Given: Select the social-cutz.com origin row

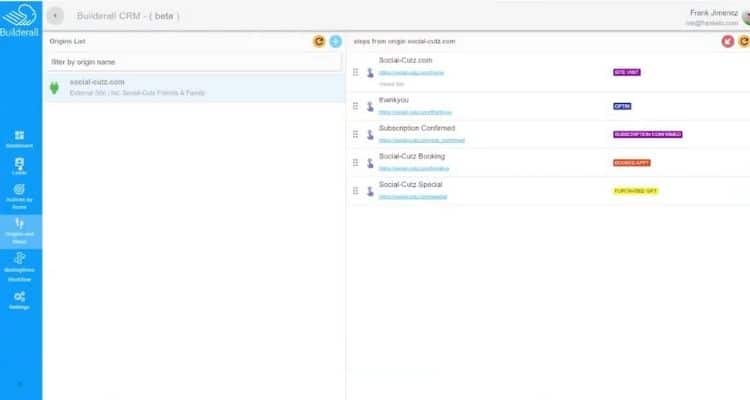Looking at the screenshot, I should coord(195,88).
